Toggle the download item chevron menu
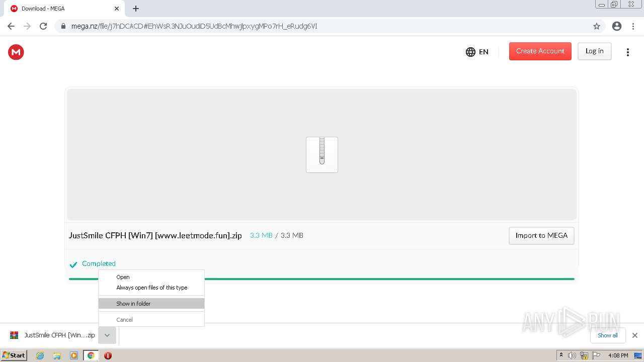Image resolution: width=644 pixels, height=362 pixels. (x=107, y=335)
